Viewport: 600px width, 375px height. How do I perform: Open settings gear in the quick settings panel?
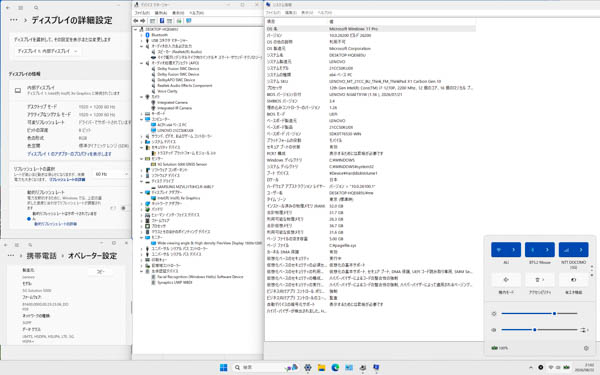pyautogui.click(x=586, y=348)
